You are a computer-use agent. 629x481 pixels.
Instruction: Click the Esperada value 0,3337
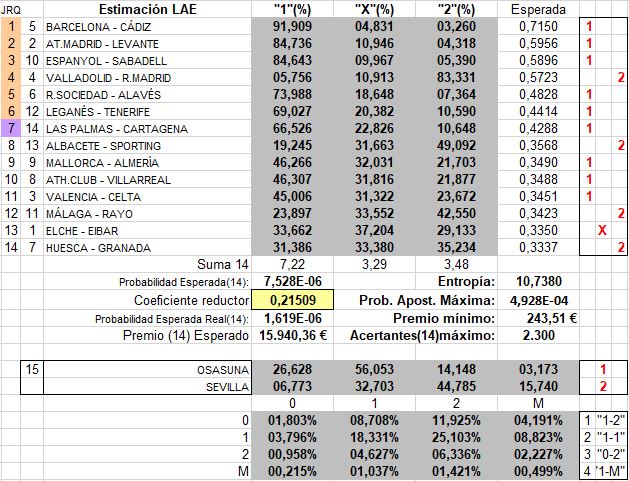coord(538,248)
